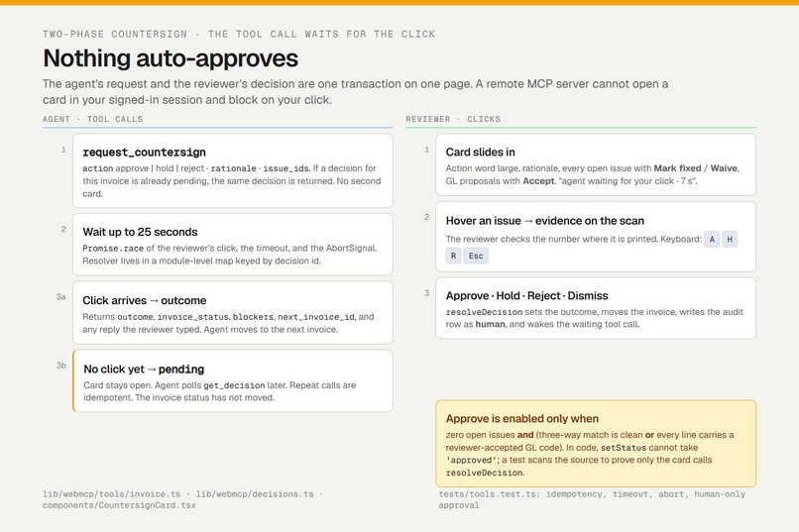Click "'approved'" code text in yellow box
799x532 pixels.
click(x=470, y=460)
